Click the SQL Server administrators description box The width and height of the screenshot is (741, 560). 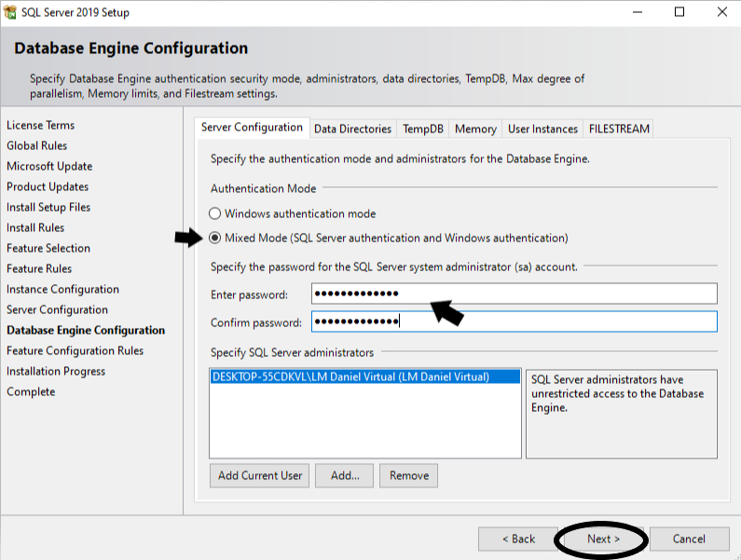622,414
